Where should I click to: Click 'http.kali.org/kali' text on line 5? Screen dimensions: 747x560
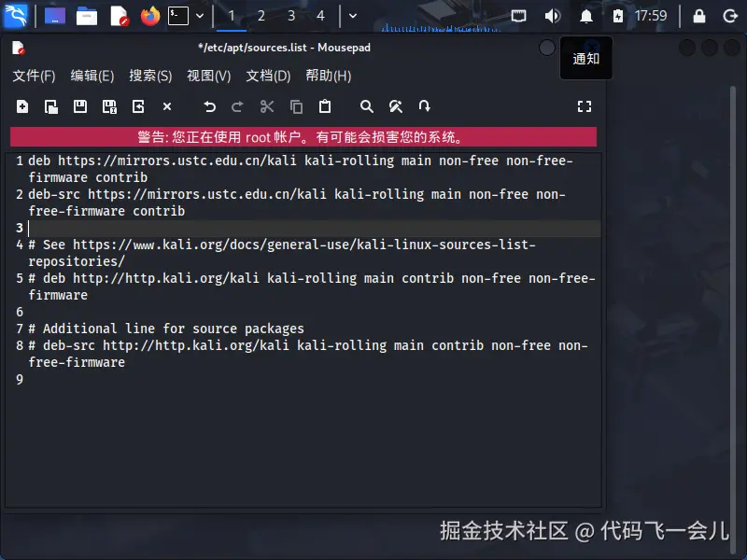(192, 278)
